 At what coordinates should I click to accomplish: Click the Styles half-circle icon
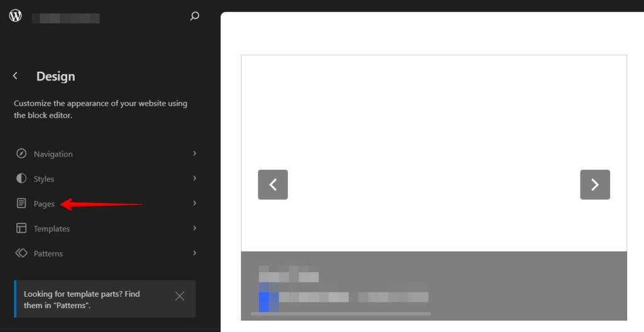(x=21, y=179)
